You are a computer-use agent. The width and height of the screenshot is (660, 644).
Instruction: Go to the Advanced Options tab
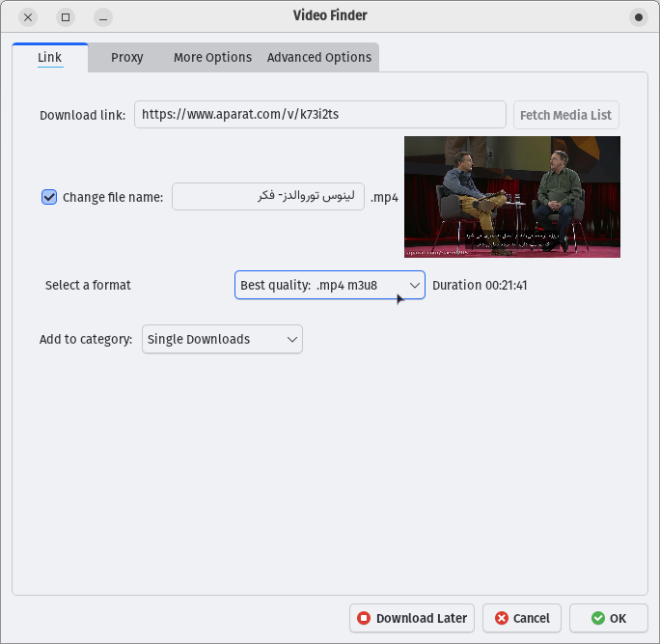pos(319,57)
